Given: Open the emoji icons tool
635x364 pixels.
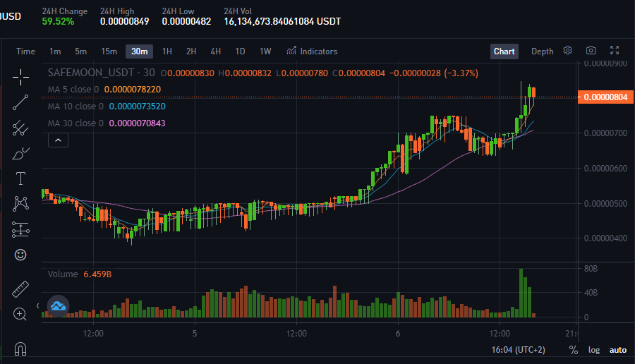Looking at the screenshot, I should point(20,255).
